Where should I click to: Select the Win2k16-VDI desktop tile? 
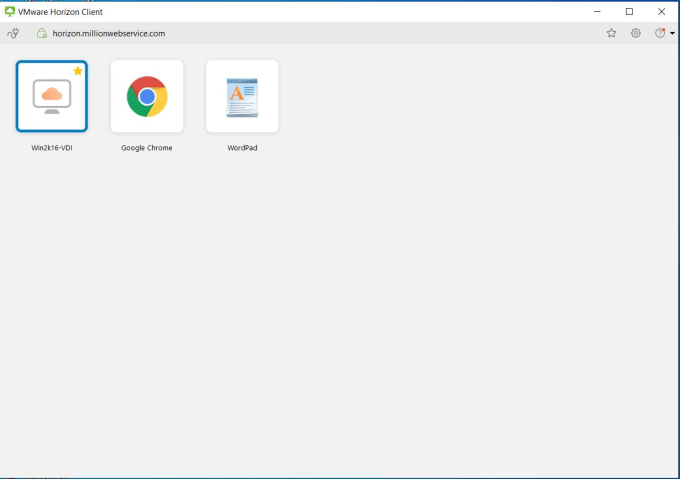52,96
